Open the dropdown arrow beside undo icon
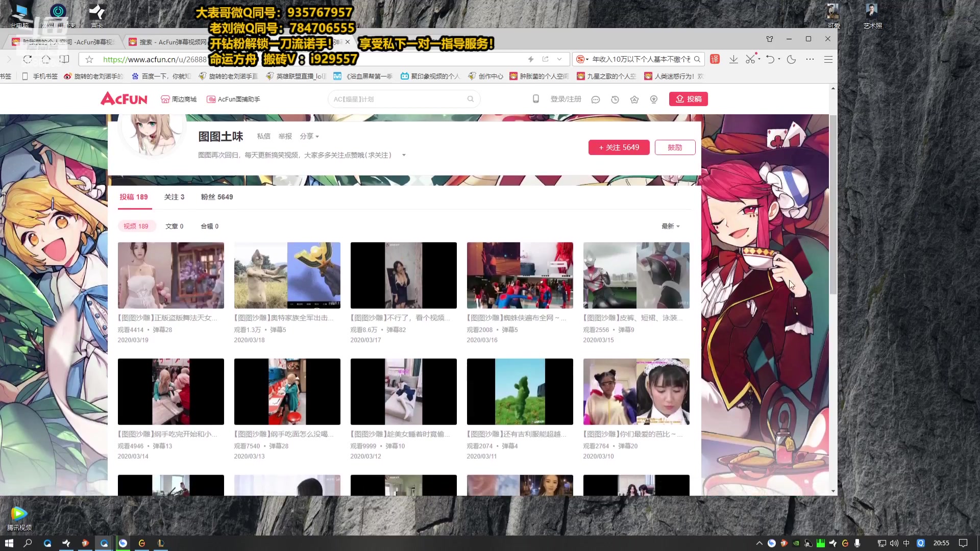The image size is (980, 551). click(x=779, y=59)
